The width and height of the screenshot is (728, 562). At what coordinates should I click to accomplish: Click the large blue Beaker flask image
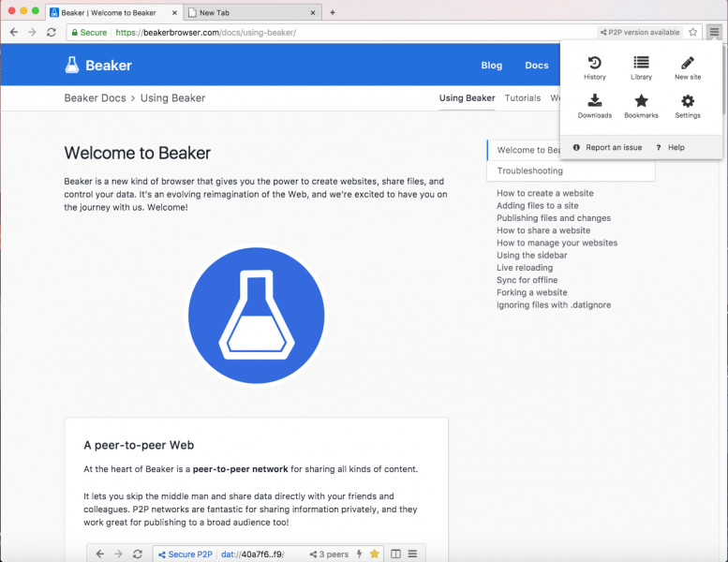pyautogui.click(x=257, y=316)
